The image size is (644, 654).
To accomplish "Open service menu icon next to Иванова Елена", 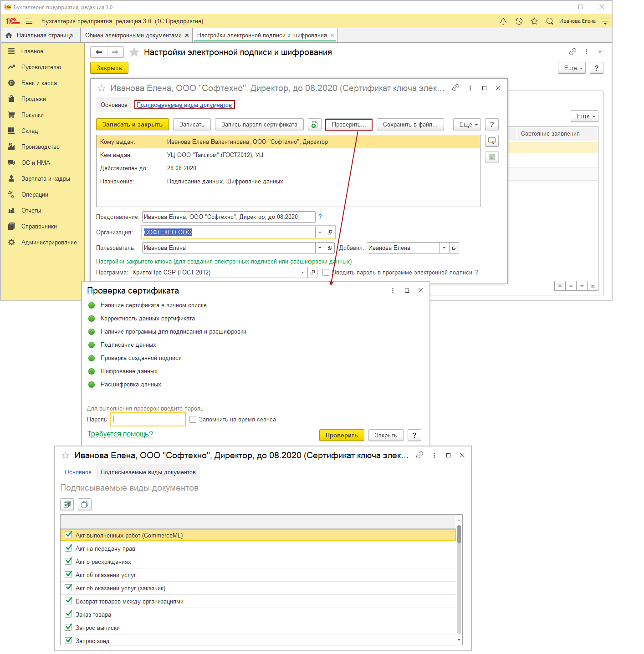I will 605,21.
